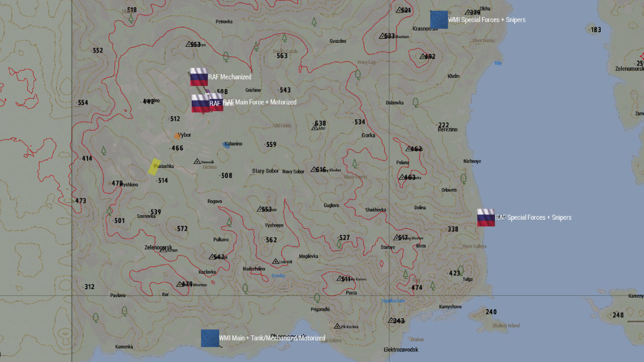Viewport: 644px width, 362px height.
Task: Click the Altar hill triangle symbol
Action: [x=315, y=127]
